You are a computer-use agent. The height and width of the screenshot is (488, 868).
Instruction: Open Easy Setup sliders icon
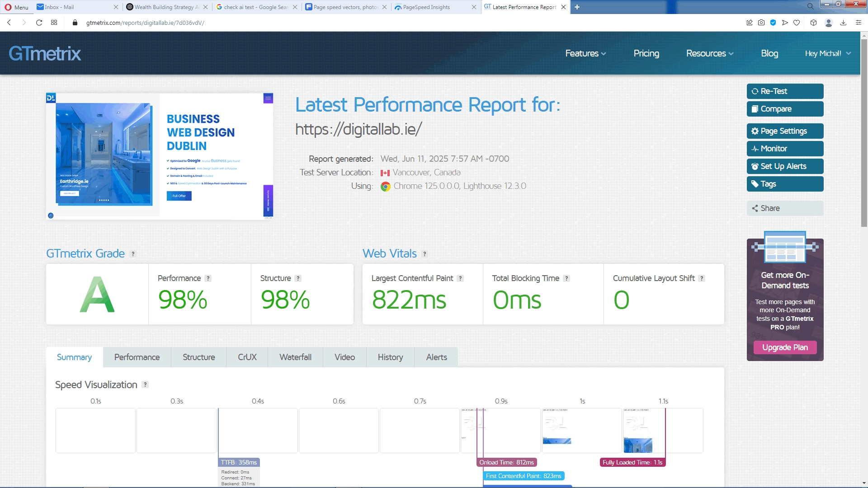click(x=858, y=23)
